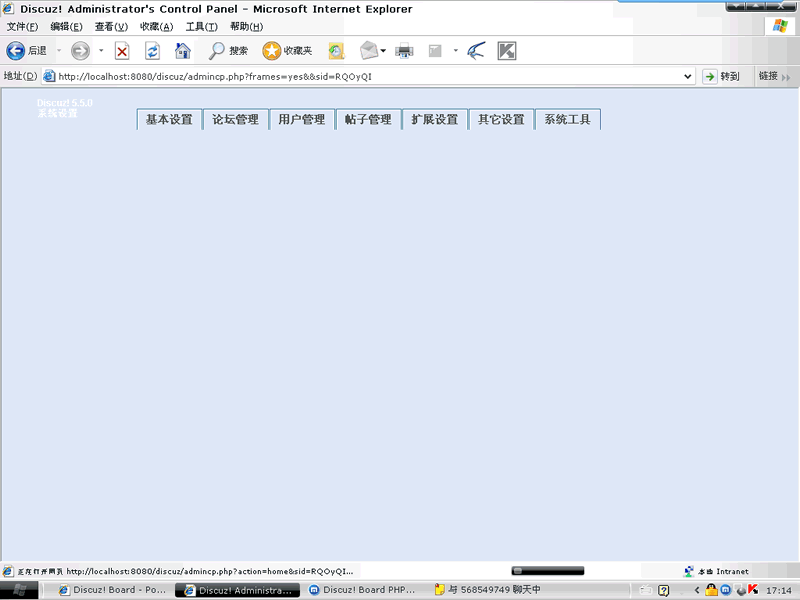Print the page using the printer icon

click(404, 51)
